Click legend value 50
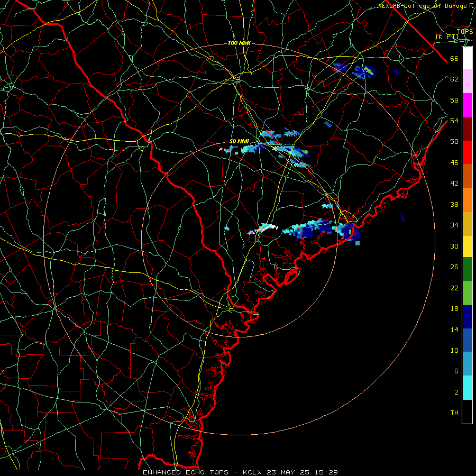This screenshot has width=476, height=476. 454,141
